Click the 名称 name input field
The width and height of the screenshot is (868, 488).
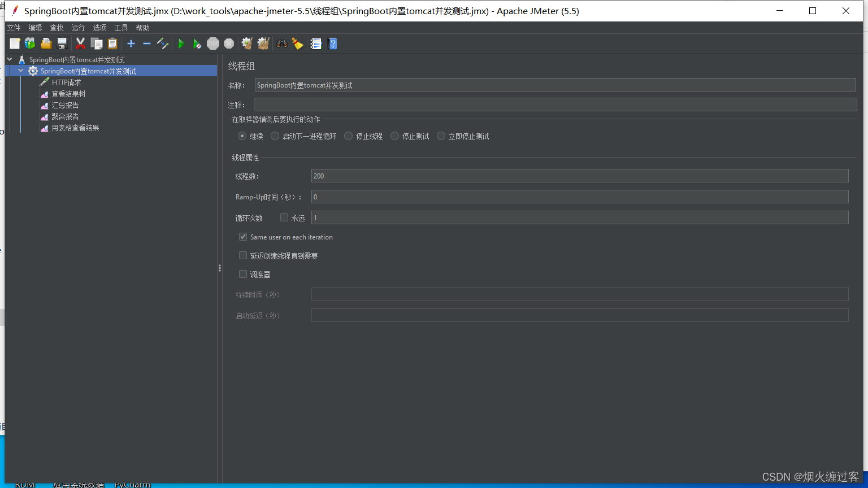pos(555,85)
